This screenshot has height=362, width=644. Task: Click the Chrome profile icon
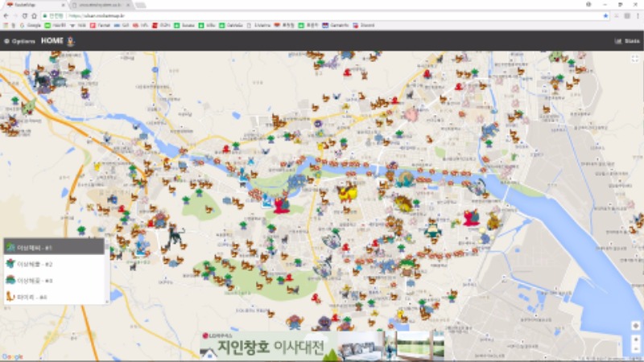tap(588, 5)
